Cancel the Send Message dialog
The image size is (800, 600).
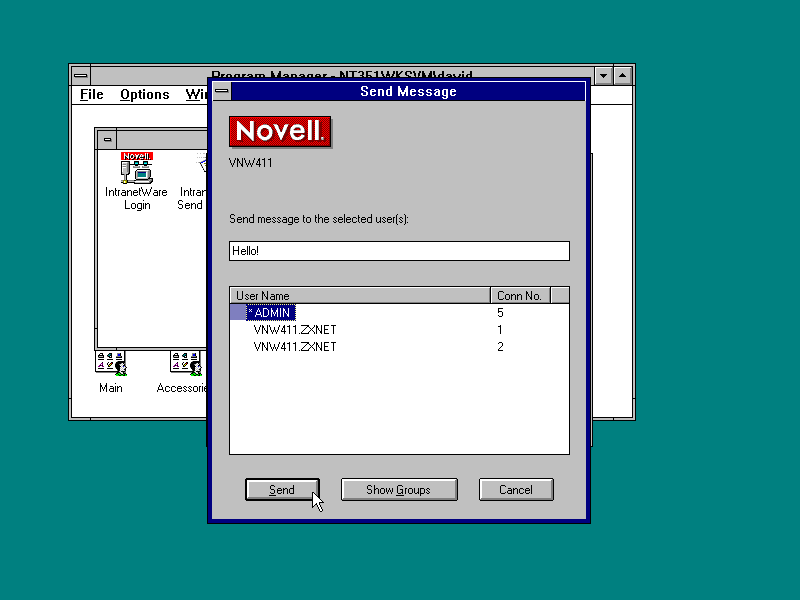click(516, 490)
